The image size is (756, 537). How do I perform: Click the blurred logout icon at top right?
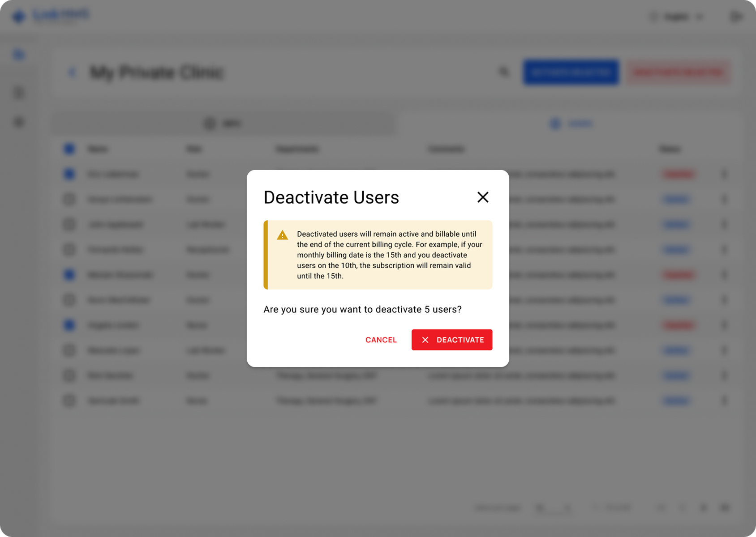pos(736,17)
